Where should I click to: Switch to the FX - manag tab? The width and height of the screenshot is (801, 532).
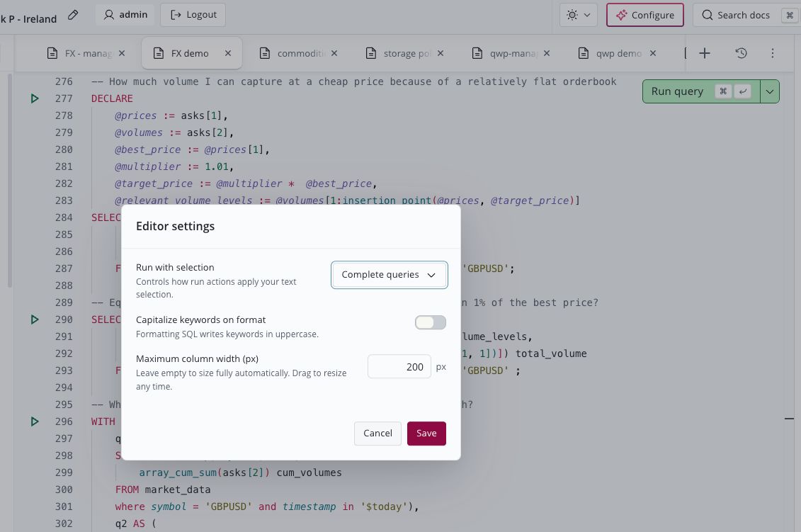click(x=88, y=53)
